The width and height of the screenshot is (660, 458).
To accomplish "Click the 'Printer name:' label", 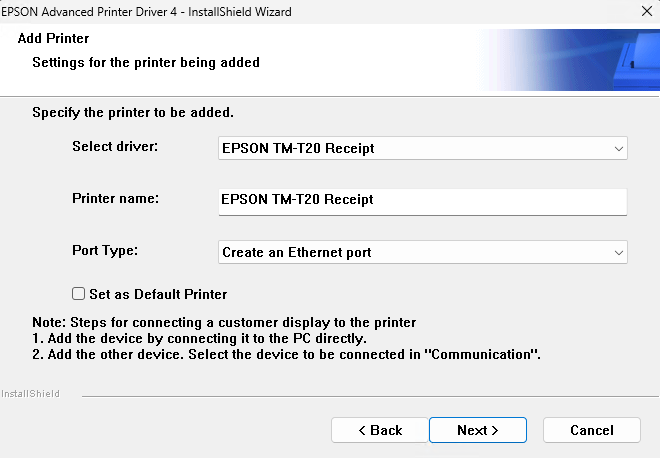I will pyautogui.click(x=115, y=198).
